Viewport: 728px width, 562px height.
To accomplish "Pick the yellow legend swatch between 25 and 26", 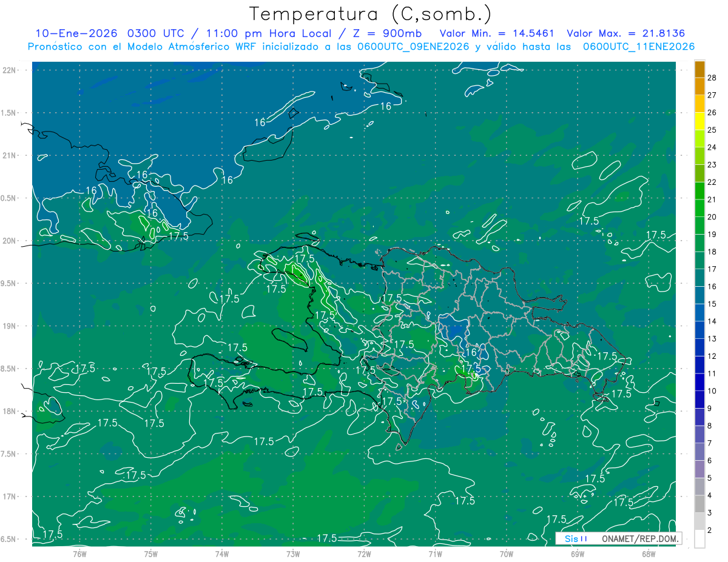I will click(x=699, y=121).
